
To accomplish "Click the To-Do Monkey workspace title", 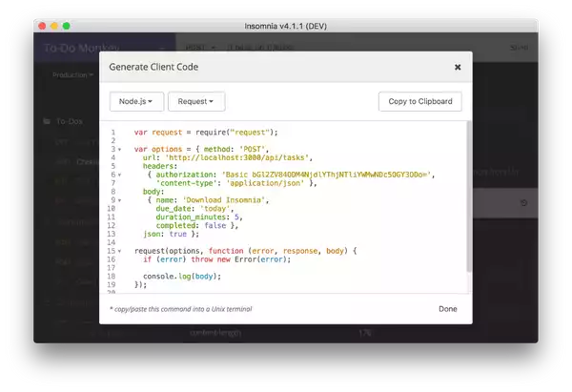I will (x=82, y=48).
